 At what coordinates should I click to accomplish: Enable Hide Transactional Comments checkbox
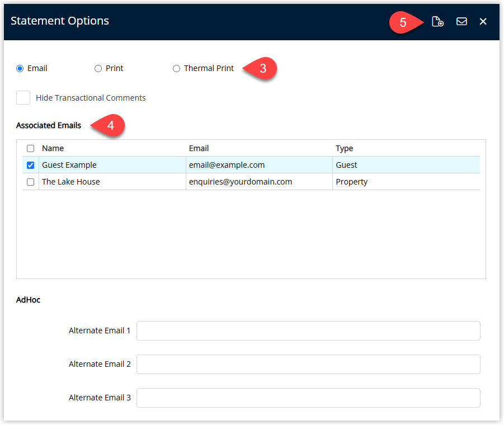point(23,98)
